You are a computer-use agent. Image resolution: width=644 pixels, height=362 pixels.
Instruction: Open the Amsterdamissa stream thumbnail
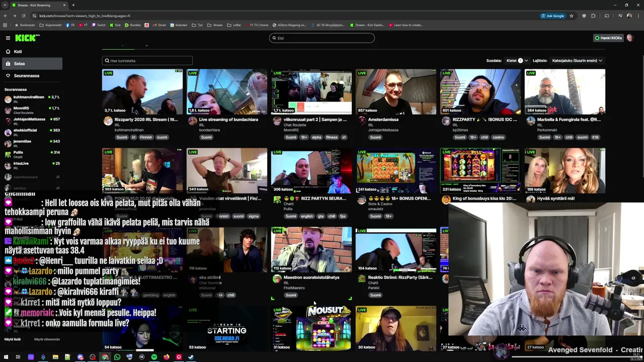(396, 92)
